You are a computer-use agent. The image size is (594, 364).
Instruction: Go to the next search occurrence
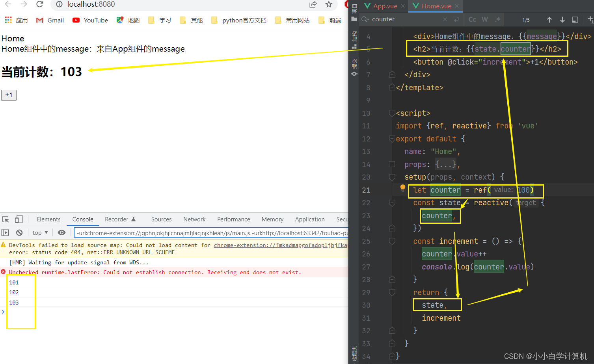click(x=562, y=20)
